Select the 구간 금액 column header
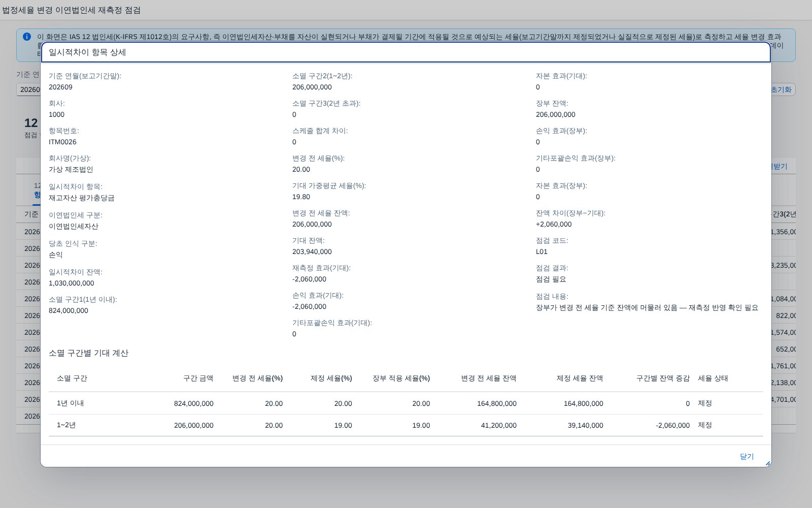Viewport: 812px width, 508px height. tap(198, 378)
